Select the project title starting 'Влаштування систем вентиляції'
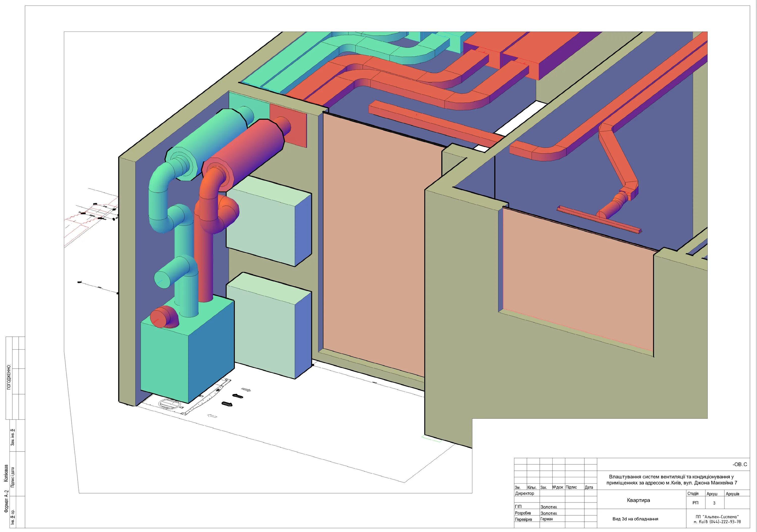This screenshot has height=532, width=757. 672,480
